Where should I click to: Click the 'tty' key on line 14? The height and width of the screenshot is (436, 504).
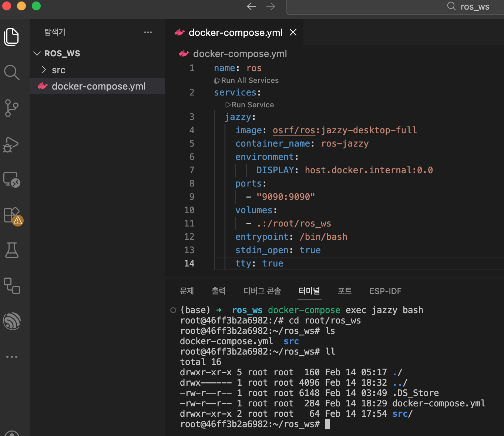coord(243,264)
